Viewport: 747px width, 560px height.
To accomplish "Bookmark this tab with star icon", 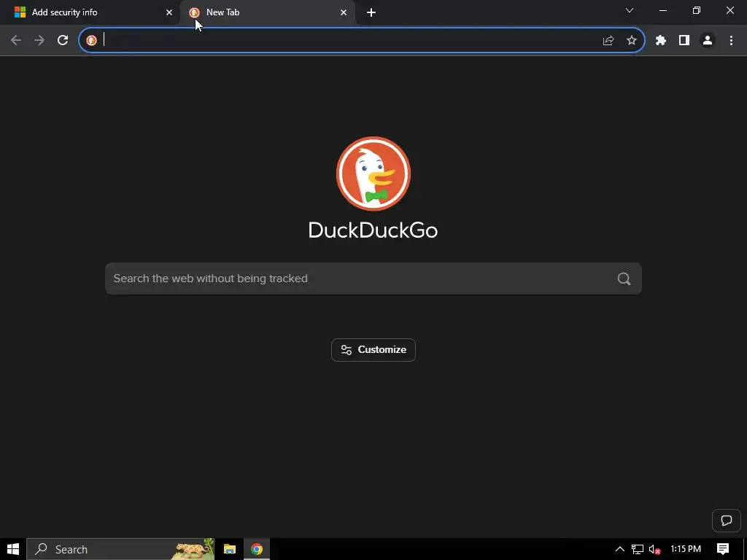I will point(632,41).
